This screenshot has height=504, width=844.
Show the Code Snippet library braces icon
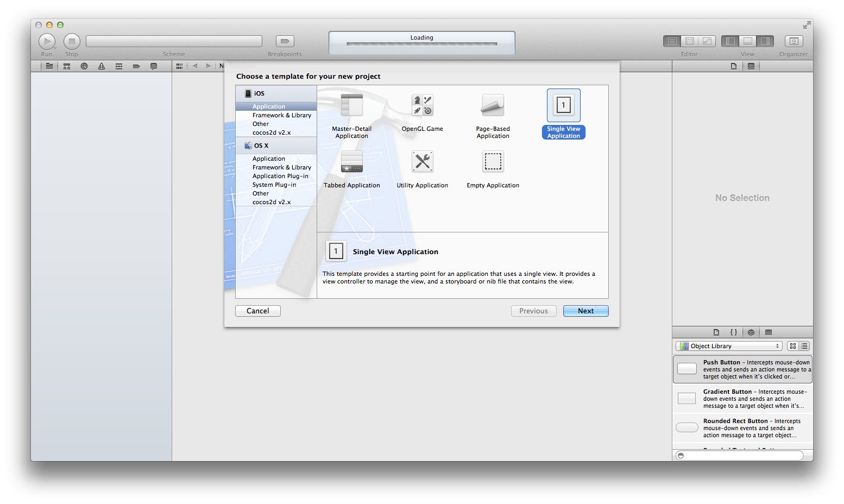click(x=734, y=332)
